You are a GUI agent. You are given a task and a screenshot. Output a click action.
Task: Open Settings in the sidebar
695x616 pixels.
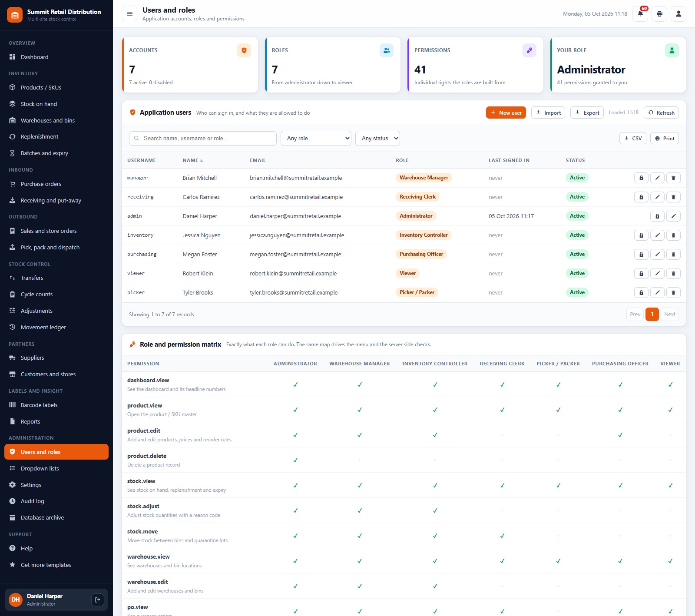(x=56, y=485)
